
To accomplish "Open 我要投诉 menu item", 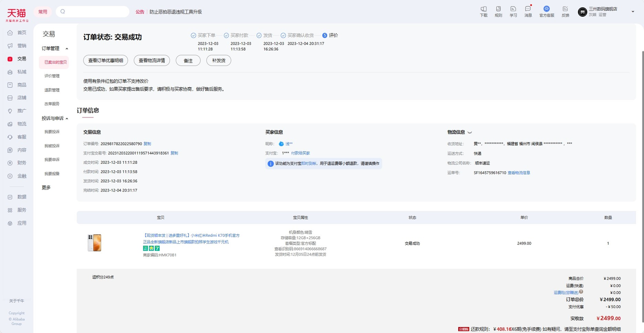I will coord(52,132).
